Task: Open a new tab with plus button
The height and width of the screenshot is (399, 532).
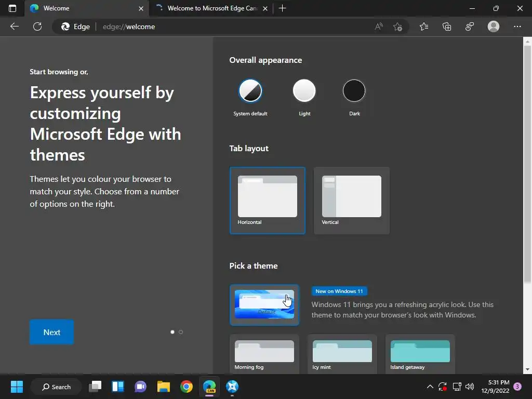Action: tap(282, 8)
